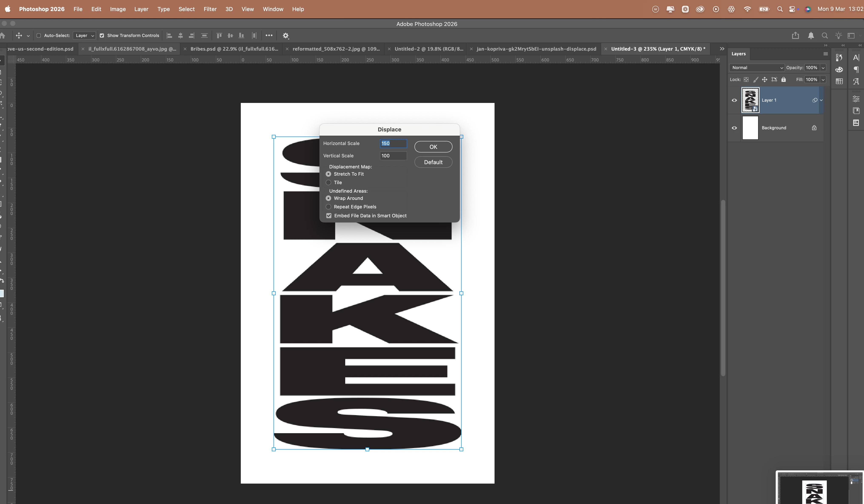The height and width of the screenshot is (504, 864).
Task: Open the Auto-Select Layer dropdown
Action: (84, 36)
